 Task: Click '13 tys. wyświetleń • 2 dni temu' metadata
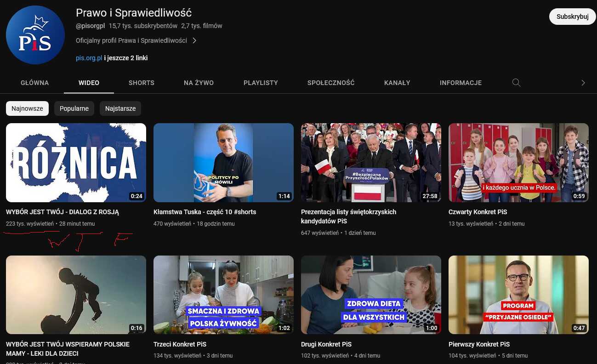(x=486, y=224)
